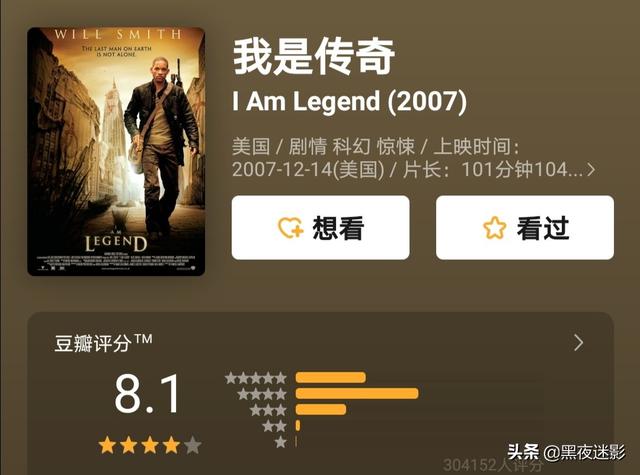This screenshot has width=640, height=475.
Task: Expand movie details via chevron after 104...
Action: pyautogui.click(x=591, y=170)
